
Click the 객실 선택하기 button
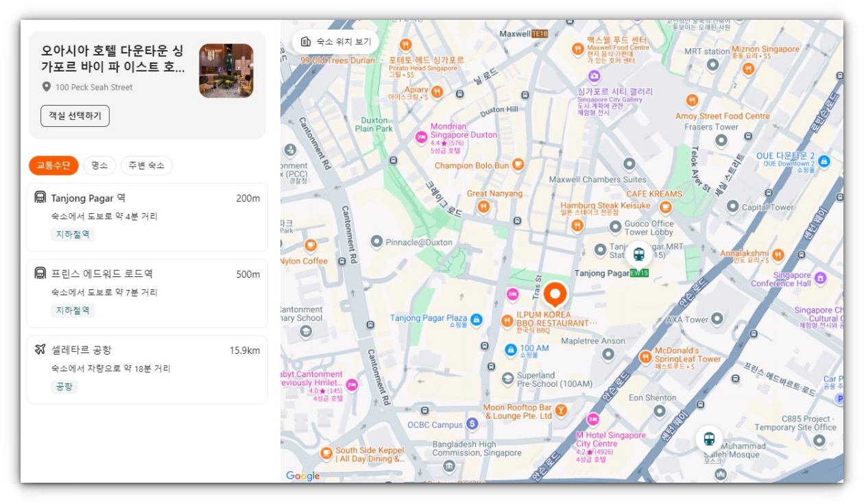point(75,116)
